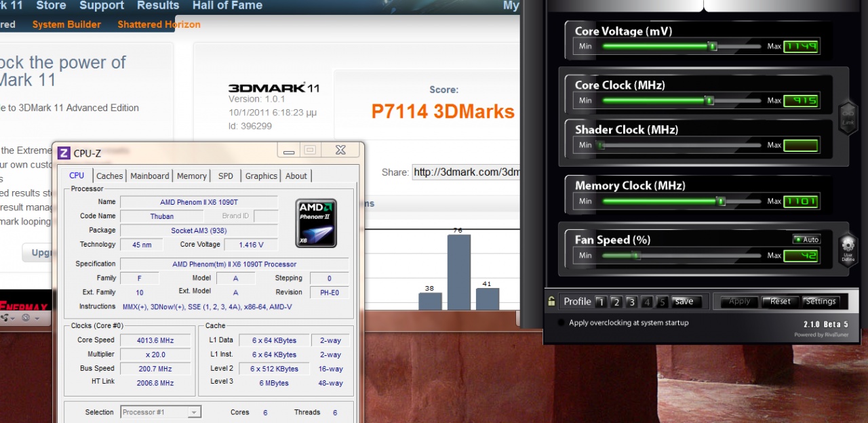Open the Processor #1 selection dropdown
The width and height of the screenshot is (868, 423).
161,412
